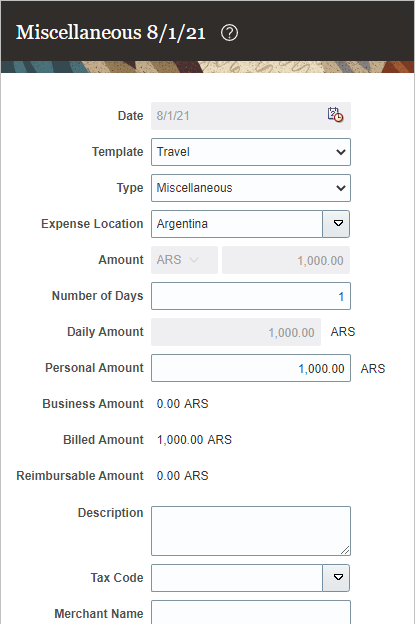Image resolution: width=415 pixels, height=624 pixels.
Task: Open help for Miscellaneous 8/1/21
Action: (229, 33)
